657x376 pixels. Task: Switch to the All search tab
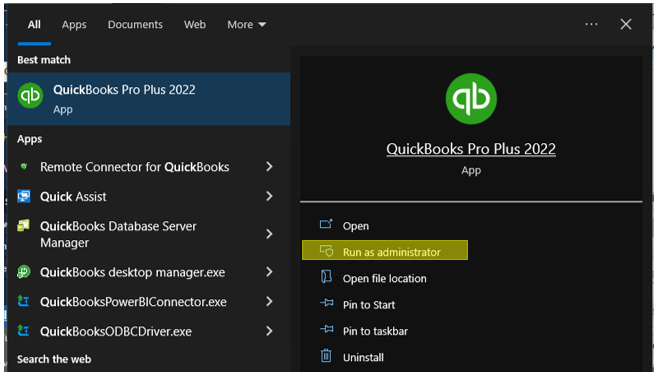coord(34,25)
